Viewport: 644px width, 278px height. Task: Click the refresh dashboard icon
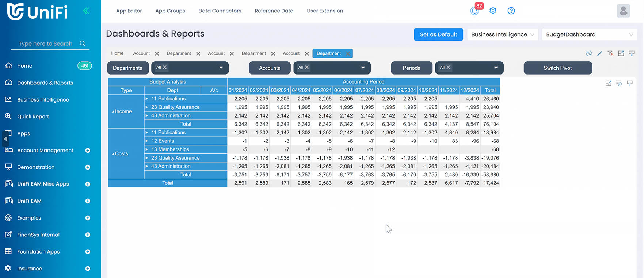pos(589,53)
